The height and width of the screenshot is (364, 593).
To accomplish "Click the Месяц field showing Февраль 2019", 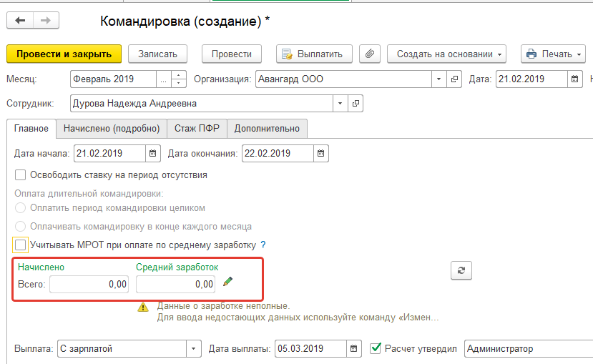I will point(113,79).
